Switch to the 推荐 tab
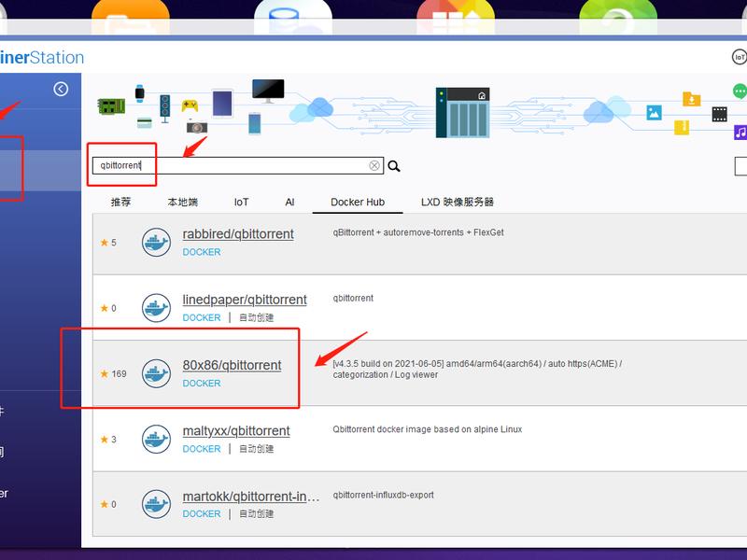The image size is (747, 560). pos(120,202)
